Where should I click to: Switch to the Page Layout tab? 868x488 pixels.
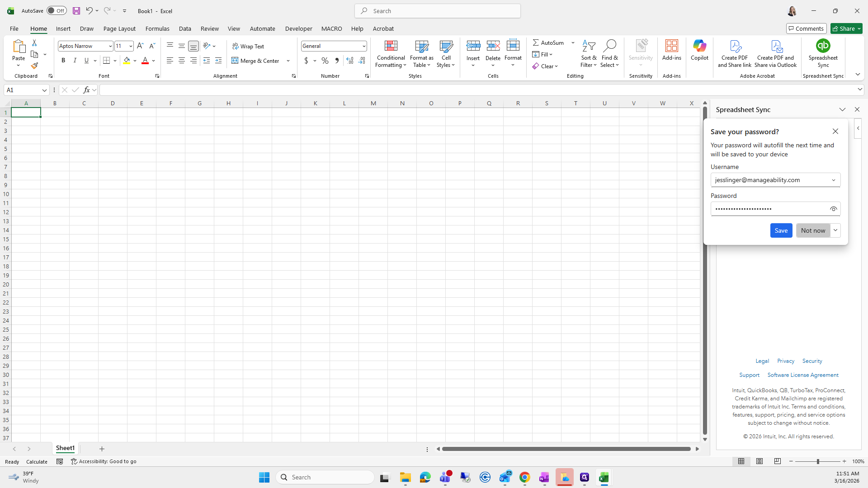pos(119,28)
